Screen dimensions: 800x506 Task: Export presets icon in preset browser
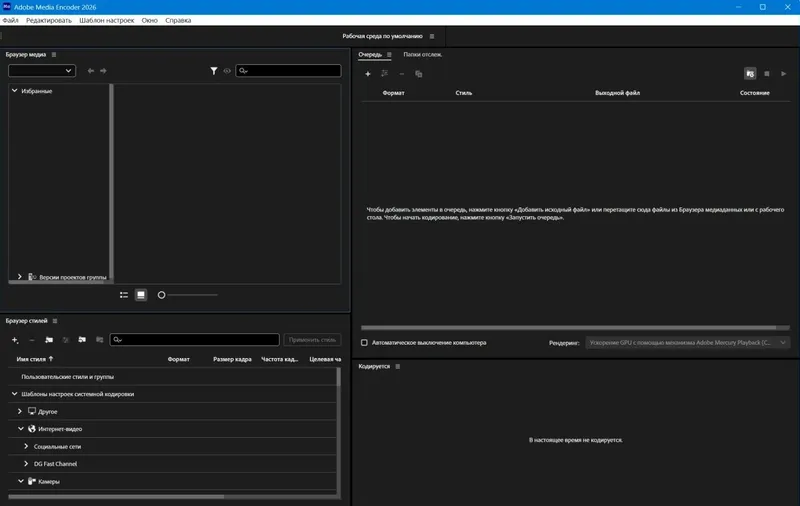tap(99, 340)
